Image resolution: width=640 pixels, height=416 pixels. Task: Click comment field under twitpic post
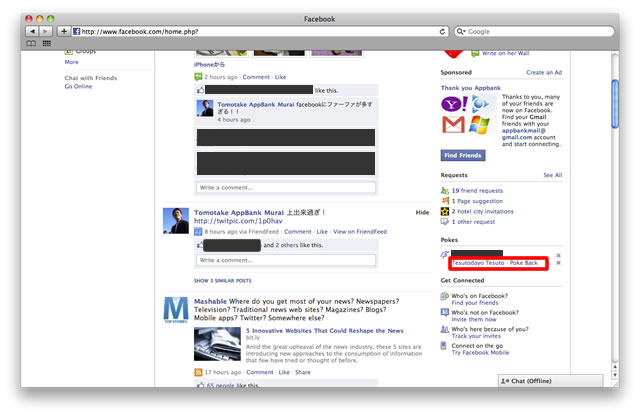tap(286, 260)
